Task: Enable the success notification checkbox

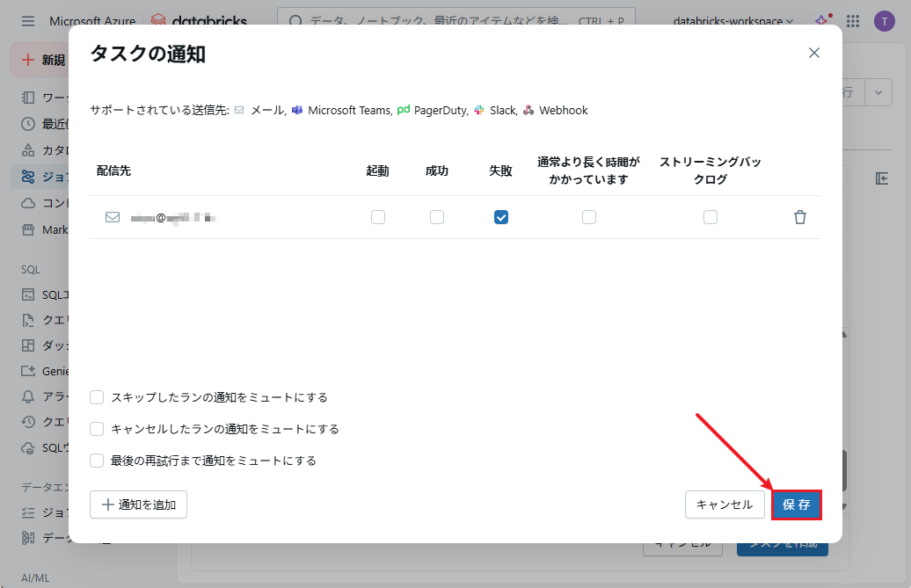Action: coord(436,217)
